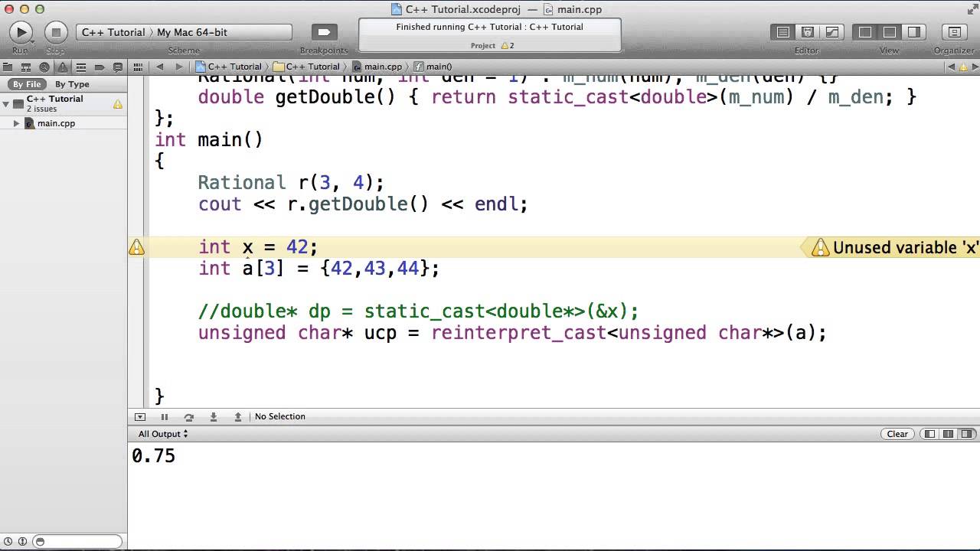Show the Debug navigator
Viewport: 980px width, 551px height.
81,67
